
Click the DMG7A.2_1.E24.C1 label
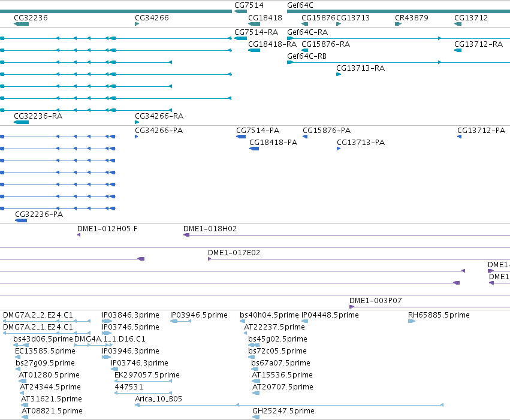click(x=38, y=327)
